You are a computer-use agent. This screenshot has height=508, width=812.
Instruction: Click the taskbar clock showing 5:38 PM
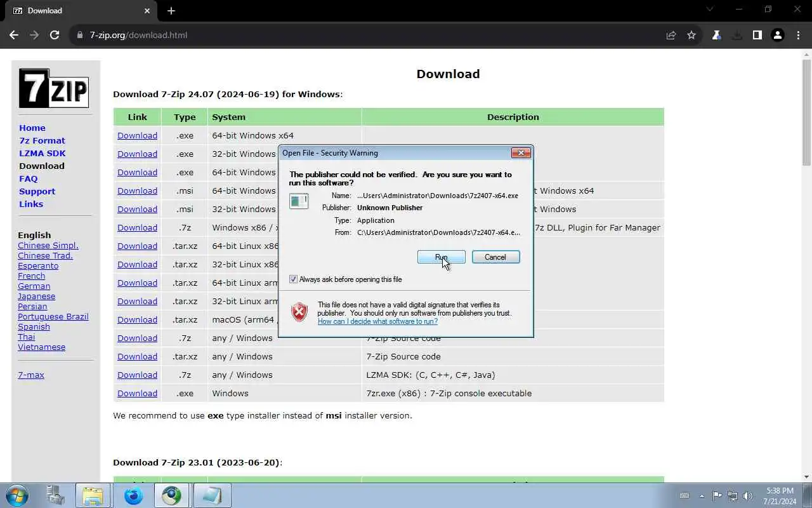click(x=780, y=496)
